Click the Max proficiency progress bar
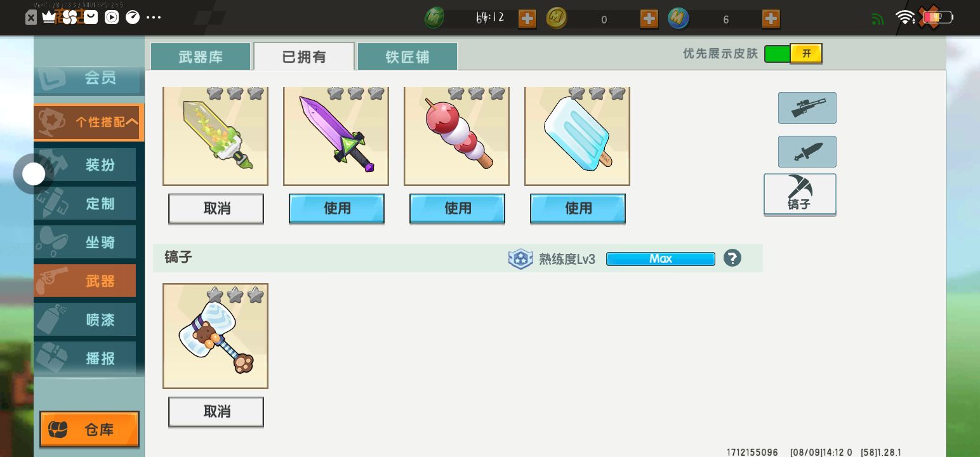 660,259
